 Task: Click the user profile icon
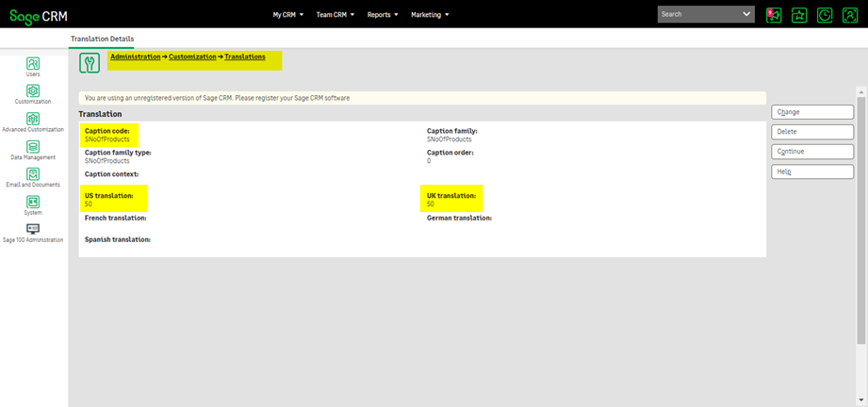tap(849, 15)
